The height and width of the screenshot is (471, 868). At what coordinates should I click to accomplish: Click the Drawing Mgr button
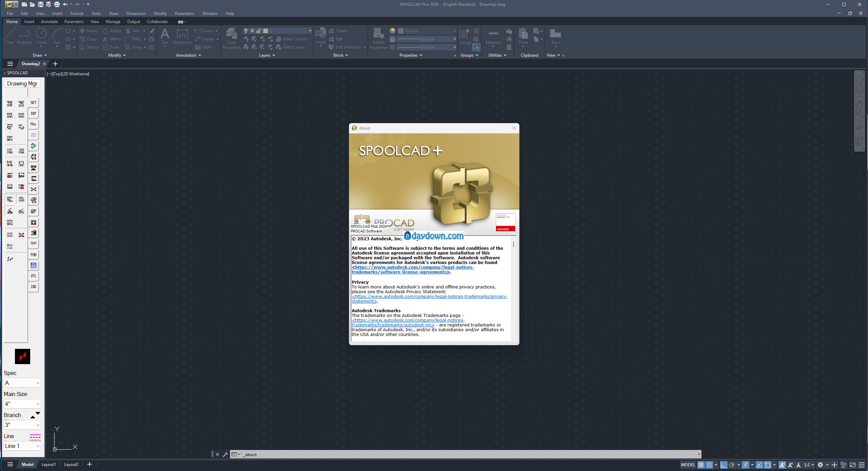tap(22, 83)
